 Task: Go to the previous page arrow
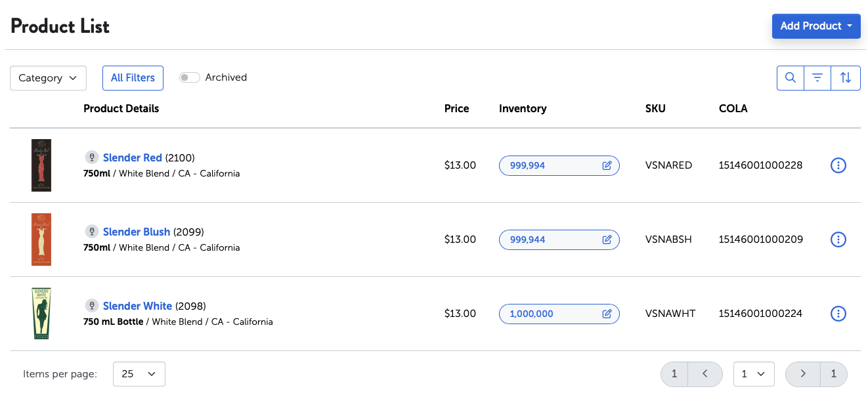click(x=705, y=374)
